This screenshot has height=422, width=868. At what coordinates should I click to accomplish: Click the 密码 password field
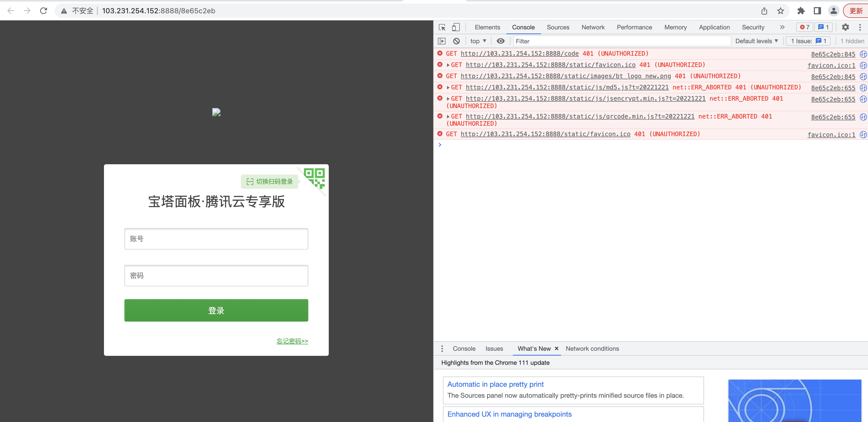click(216, 275)
